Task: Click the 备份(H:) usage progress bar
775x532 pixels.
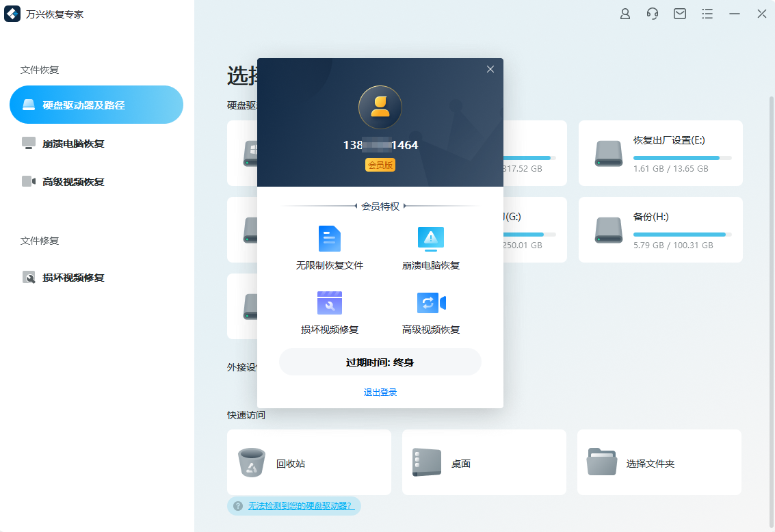Action: (x=682, y=235)
